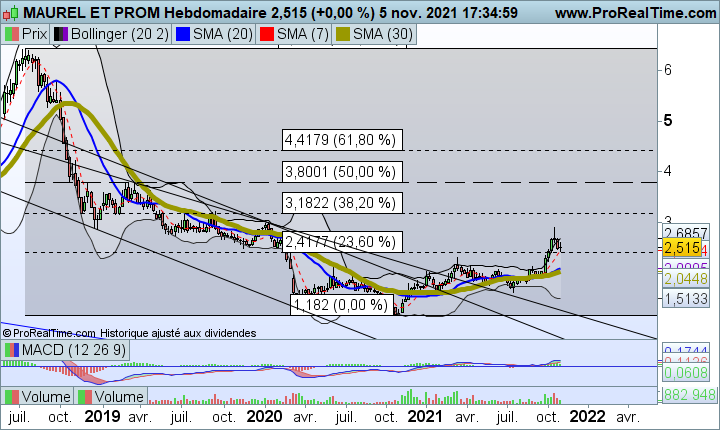Click the olive SMA (30) color swatch
Screen dimensions: 720x430
coord(343,34)
